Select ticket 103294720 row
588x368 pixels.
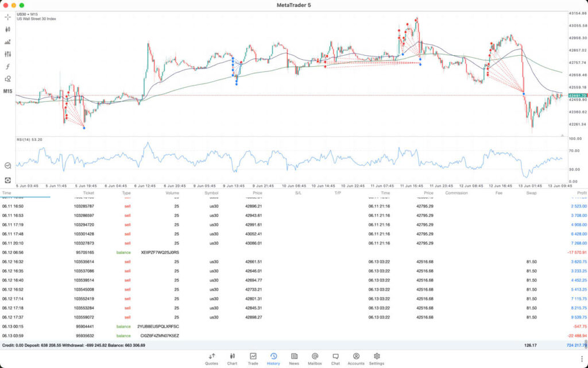pos(294,225)
